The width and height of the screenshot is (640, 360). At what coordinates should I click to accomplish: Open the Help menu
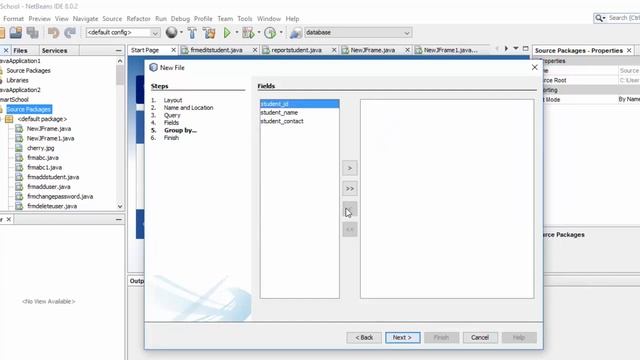tap(292, 19)
